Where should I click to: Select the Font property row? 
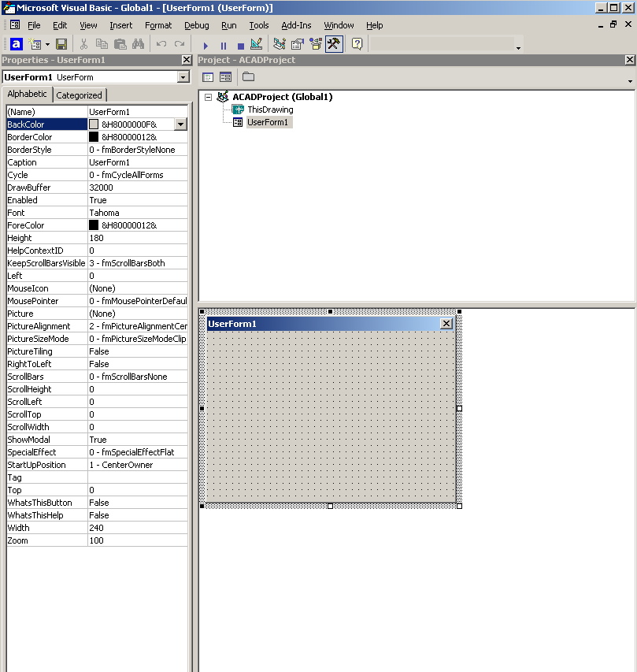coord(97,213)
